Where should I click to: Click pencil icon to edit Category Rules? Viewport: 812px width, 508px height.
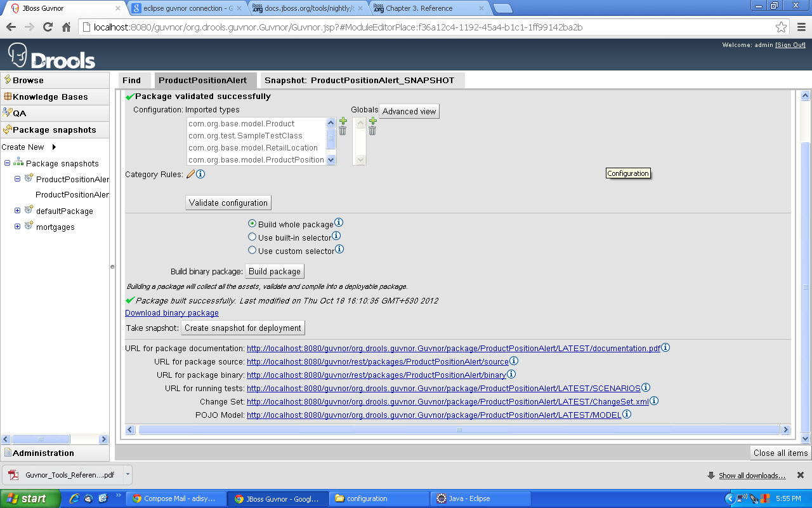[190, 174]
